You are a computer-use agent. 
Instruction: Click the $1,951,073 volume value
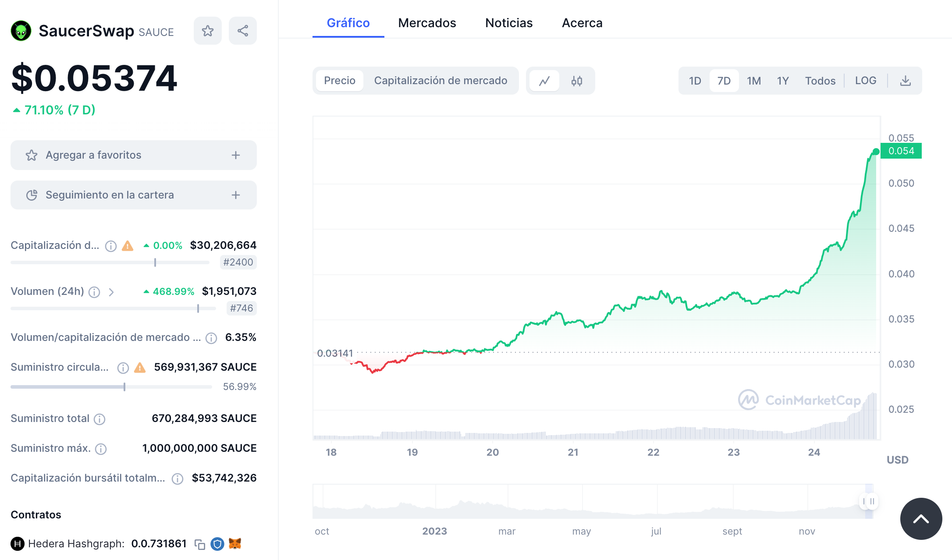click(x=229, y=291)
